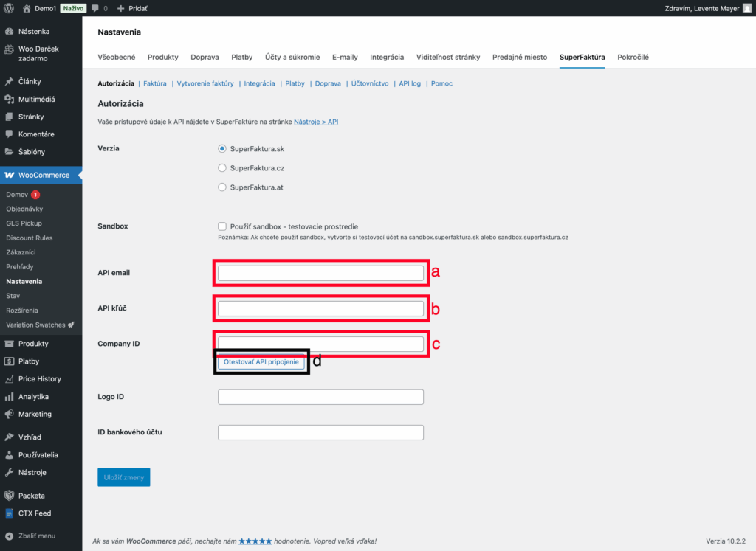Switch to the Doprava settings tab
This screenshot has width=756, height=551.
(204, 57)
